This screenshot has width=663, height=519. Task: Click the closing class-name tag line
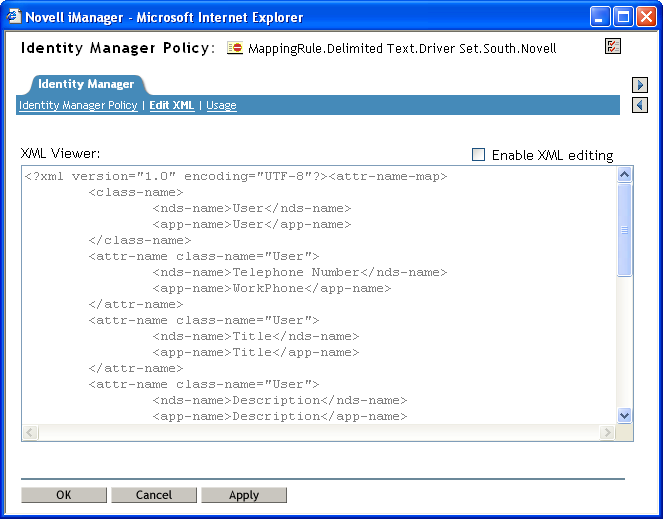click(140, 240)
